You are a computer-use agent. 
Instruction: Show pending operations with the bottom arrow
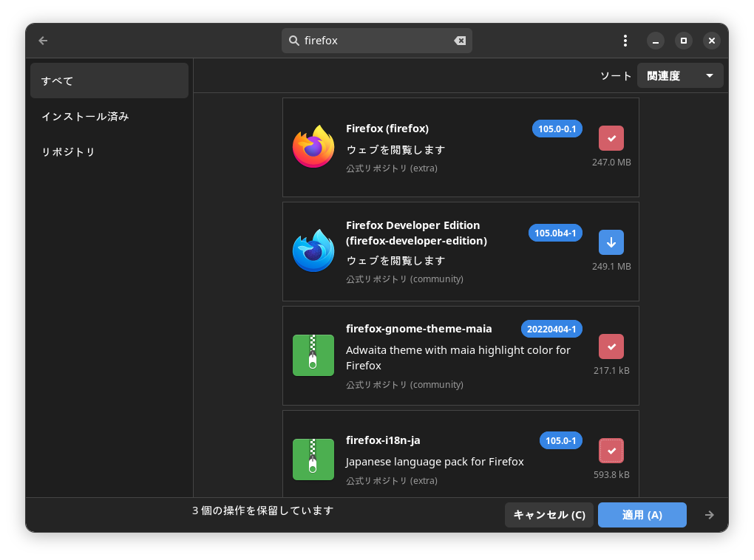pyautogui.click(x=710, y=515)
